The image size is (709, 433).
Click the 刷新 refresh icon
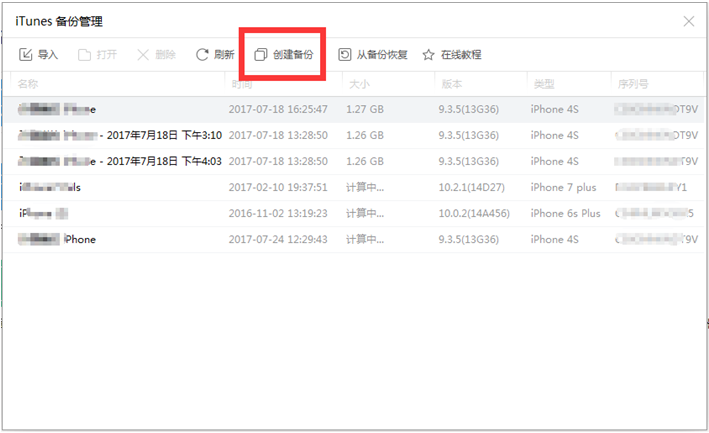202,55
